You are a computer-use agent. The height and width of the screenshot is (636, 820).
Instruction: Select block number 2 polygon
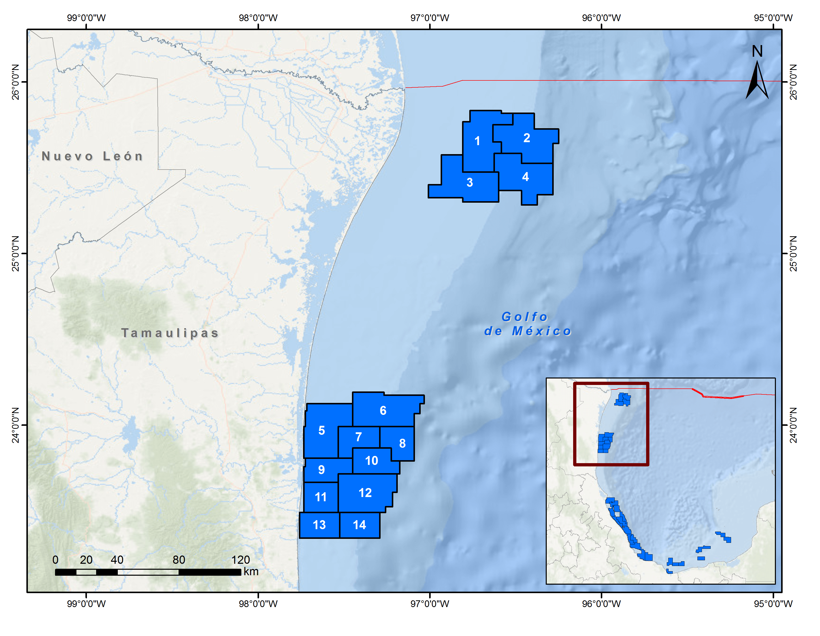(x=527, y=138)
